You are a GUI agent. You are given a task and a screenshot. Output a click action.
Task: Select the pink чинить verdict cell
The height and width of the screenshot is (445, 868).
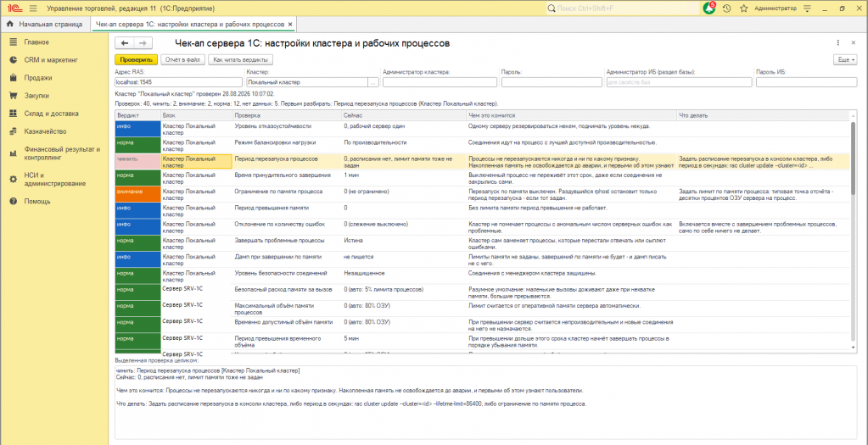pyautogui.click(x=137, y=161)
